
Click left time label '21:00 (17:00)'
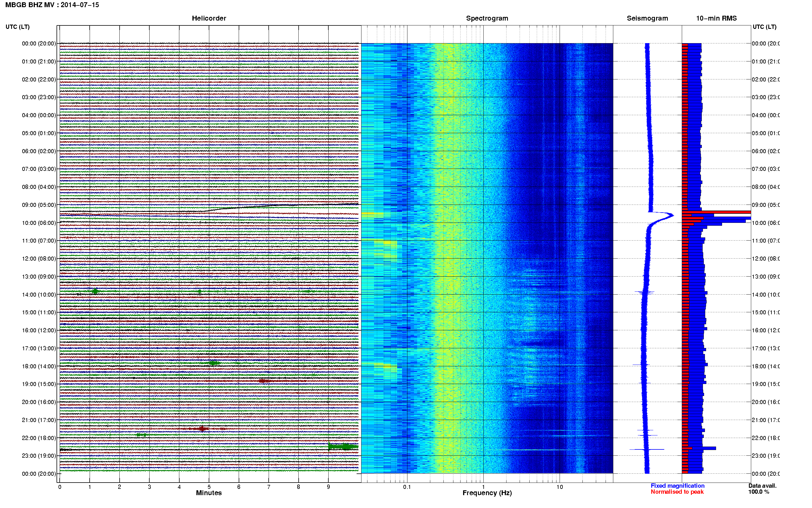pyautogui.click(x=39, y=420)
